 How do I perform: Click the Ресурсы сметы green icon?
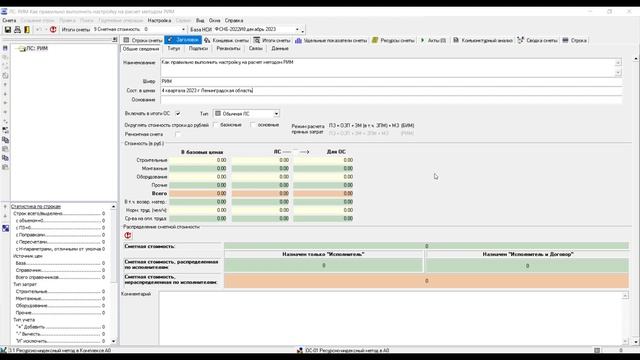(x=375, y=40)
